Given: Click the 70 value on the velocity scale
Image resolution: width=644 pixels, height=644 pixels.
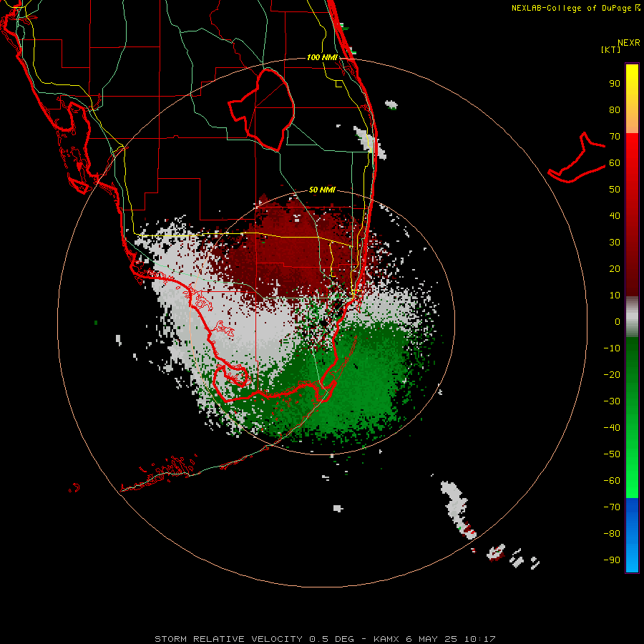Looking at the screenshot, I should (x=615, y=137).
